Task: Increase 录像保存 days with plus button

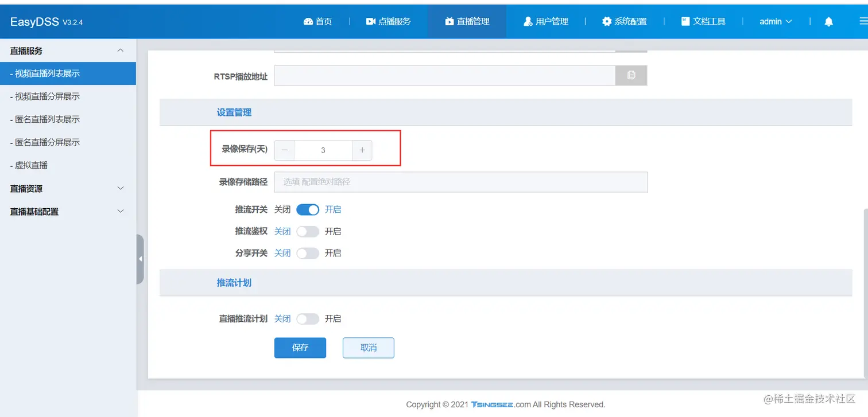Action: click(362, 150)
